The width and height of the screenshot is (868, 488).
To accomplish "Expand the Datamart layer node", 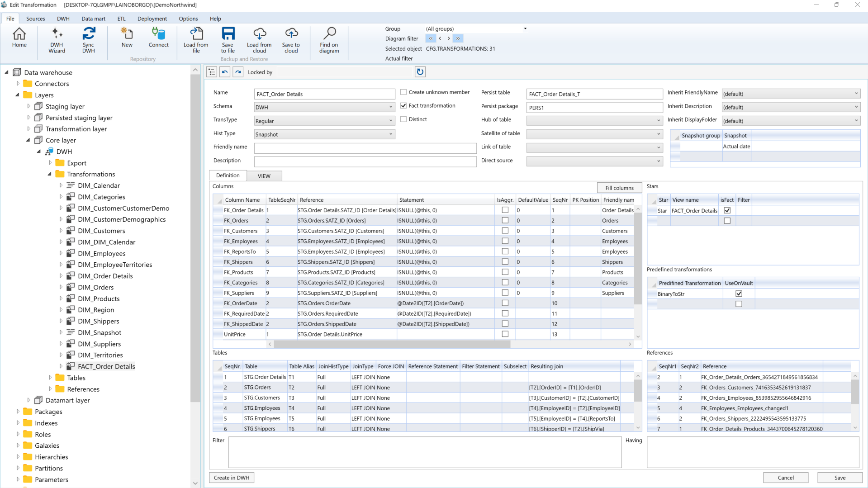I will (x=28, y=400).
